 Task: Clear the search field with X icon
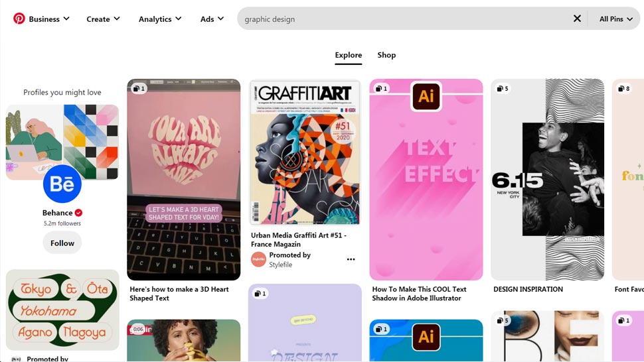point(577,19)
